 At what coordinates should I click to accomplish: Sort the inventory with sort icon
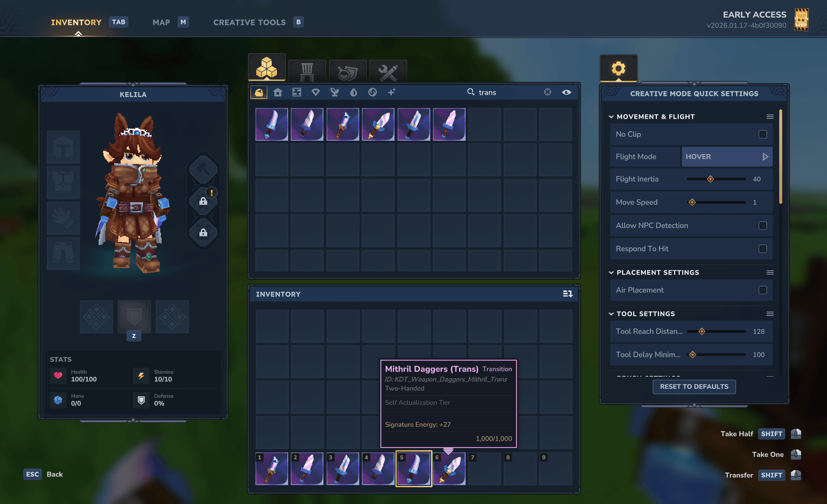click(568, 294)
